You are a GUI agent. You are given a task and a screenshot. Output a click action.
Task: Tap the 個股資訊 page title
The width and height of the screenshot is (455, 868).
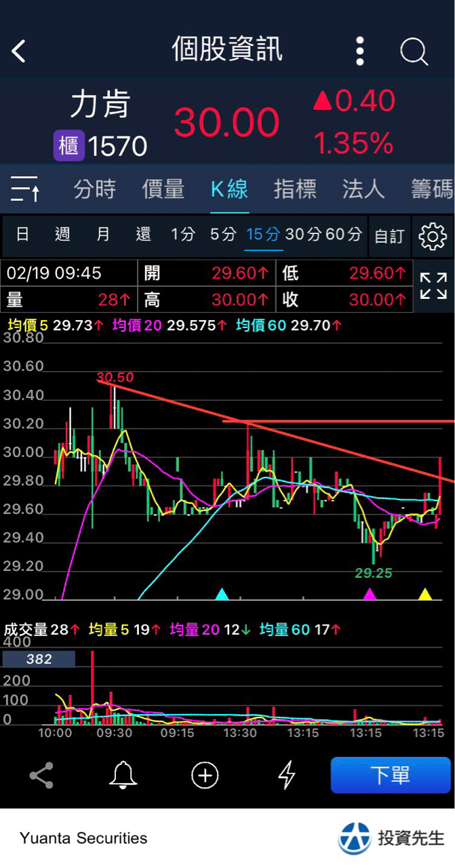pos(227,50)
